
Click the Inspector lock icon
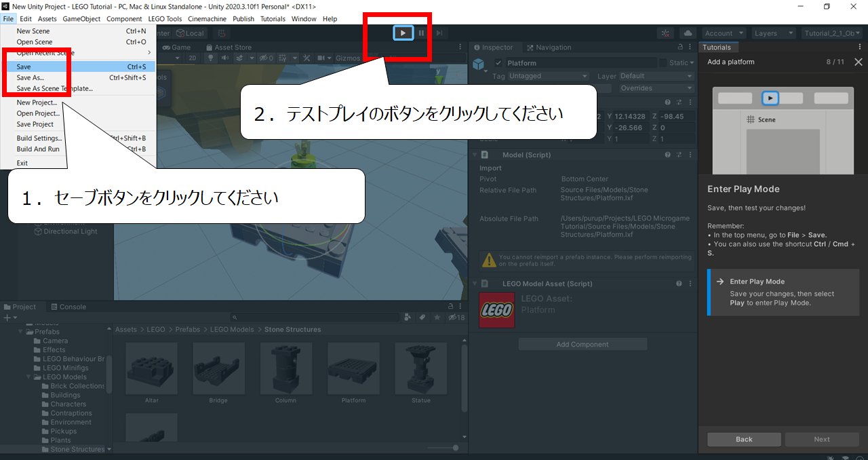[680, 47]
